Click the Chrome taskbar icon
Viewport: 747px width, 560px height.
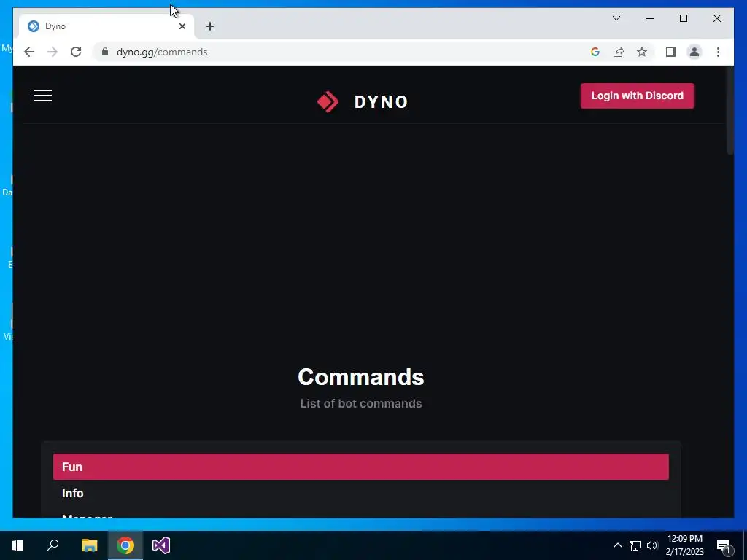125,545
